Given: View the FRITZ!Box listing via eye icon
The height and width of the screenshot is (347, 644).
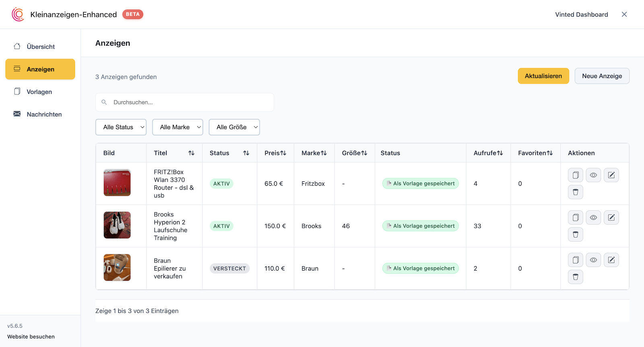Looking at the screenshot, I should tap(593, 175).
